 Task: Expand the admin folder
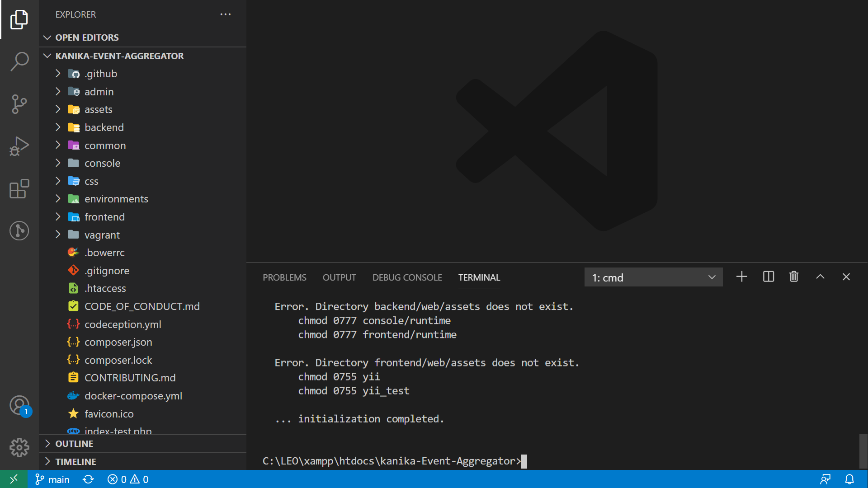point(142,92)
